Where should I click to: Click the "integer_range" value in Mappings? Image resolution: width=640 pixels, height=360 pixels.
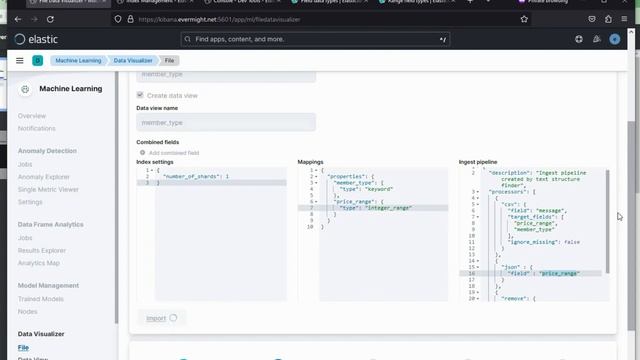pos(389,208)
